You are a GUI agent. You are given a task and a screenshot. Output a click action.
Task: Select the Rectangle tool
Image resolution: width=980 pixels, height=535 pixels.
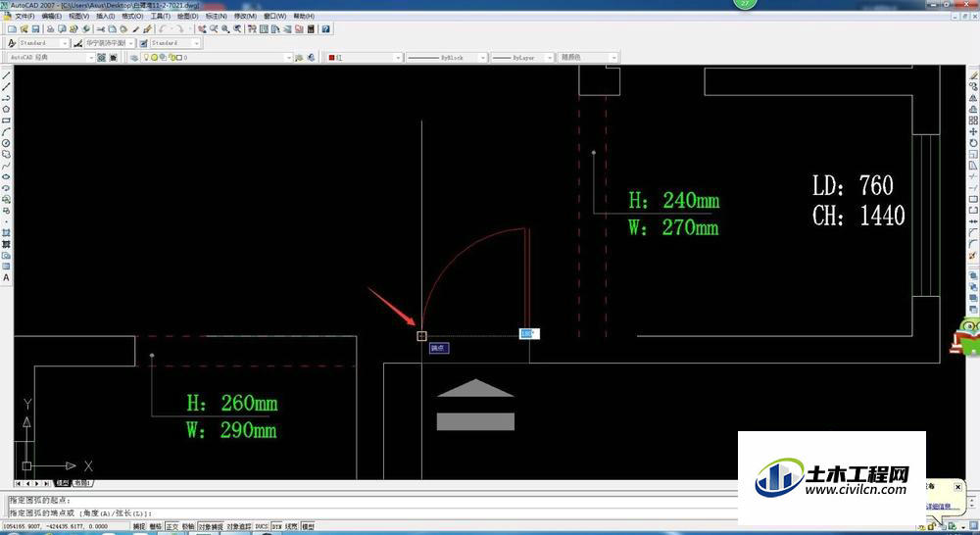6,120
